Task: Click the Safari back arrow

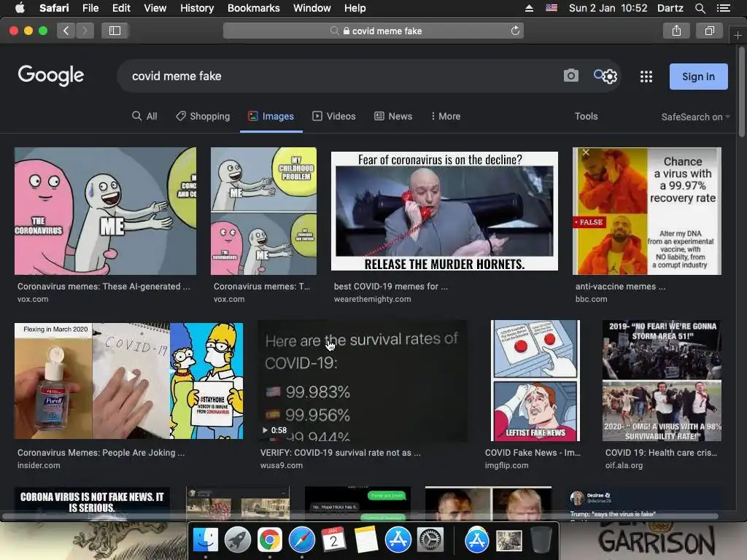Action: tap(66, 31)
